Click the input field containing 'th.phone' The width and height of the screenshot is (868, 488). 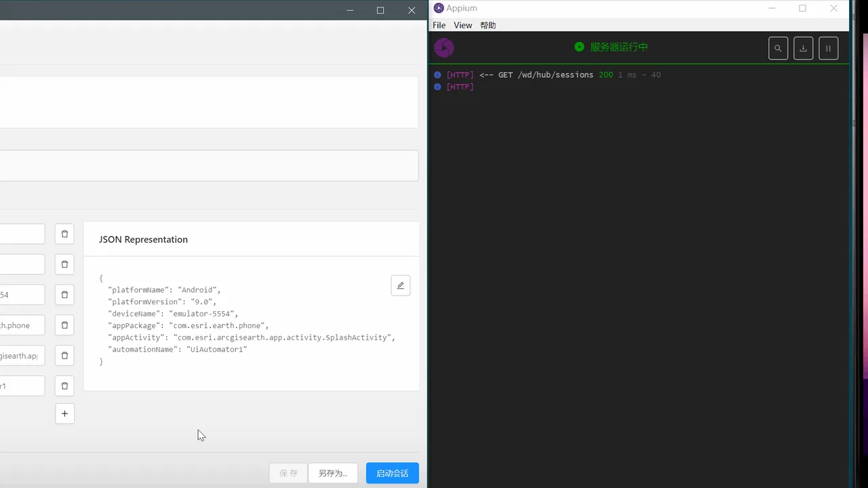tap(22, 325)
